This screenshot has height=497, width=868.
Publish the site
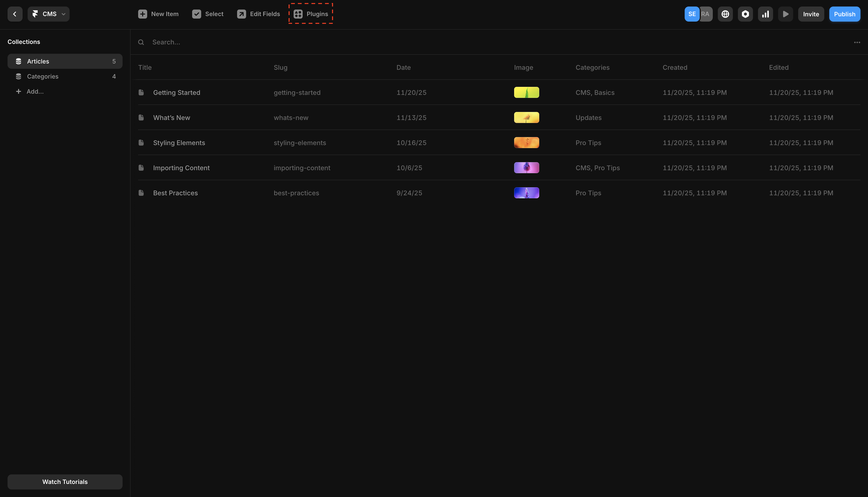pos(844,14)
